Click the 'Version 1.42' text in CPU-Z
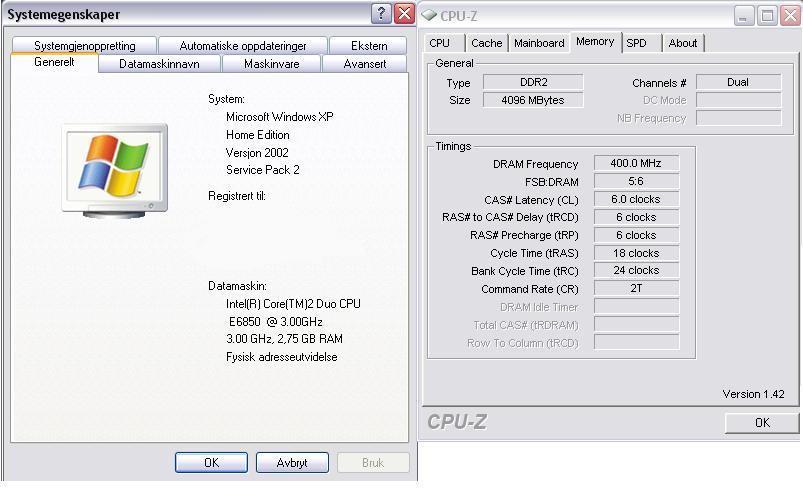Viewport: 803px width, 490px height. click(x=753, y=394)
